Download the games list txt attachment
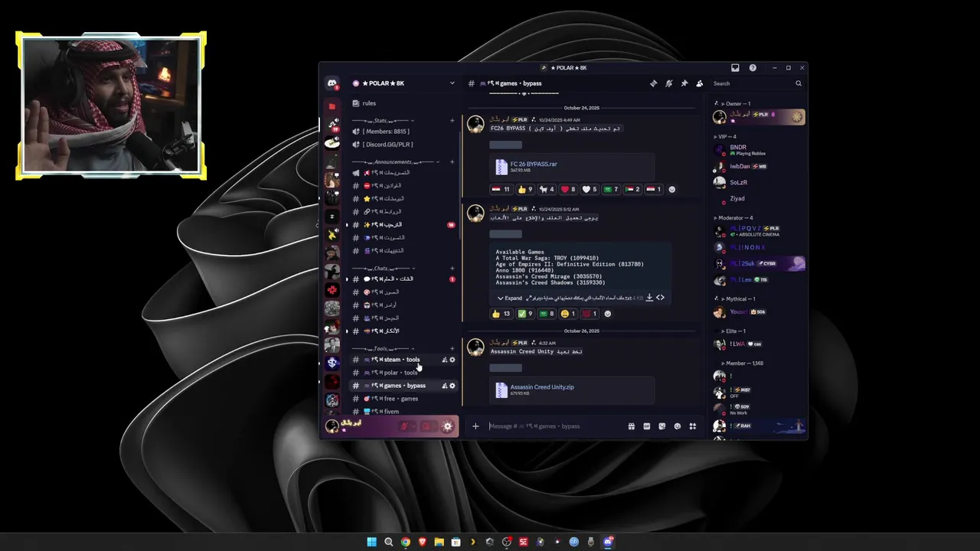980x551 pixels. pos(649,298)
